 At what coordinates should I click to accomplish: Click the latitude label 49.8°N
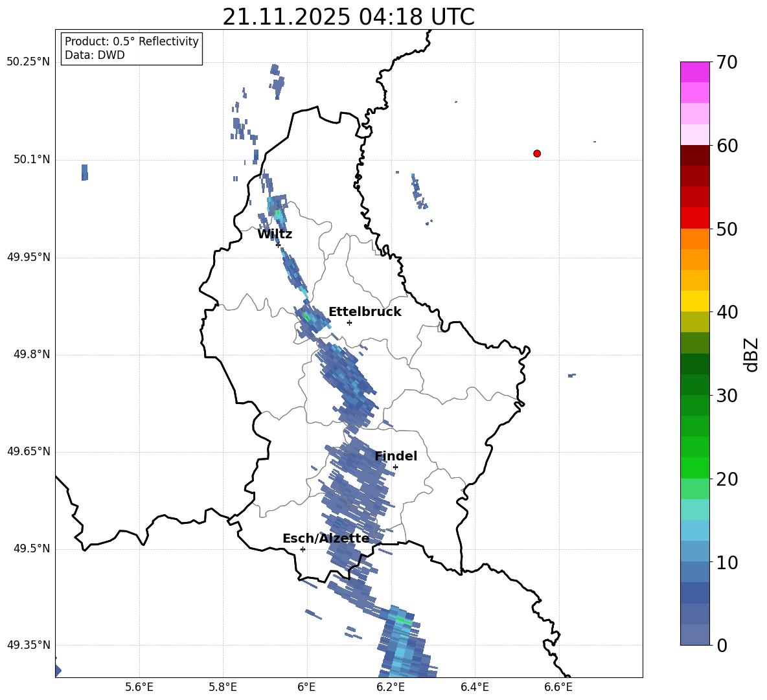32,354
